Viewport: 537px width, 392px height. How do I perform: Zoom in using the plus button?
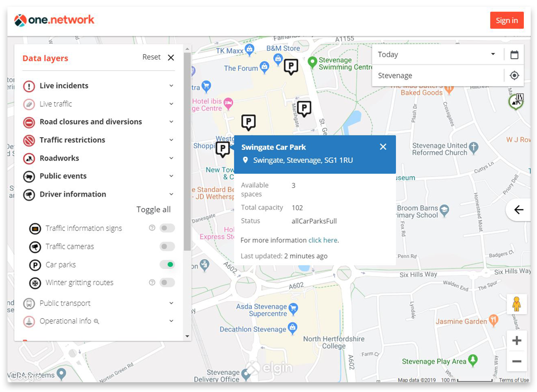coord(516,341)
